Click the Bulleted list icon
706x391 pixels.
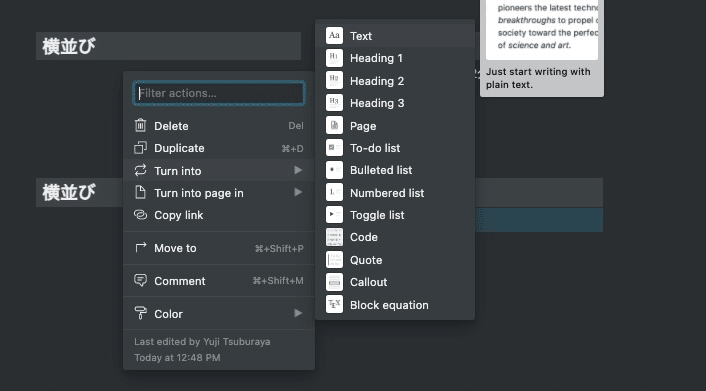(x=334, y=170)
